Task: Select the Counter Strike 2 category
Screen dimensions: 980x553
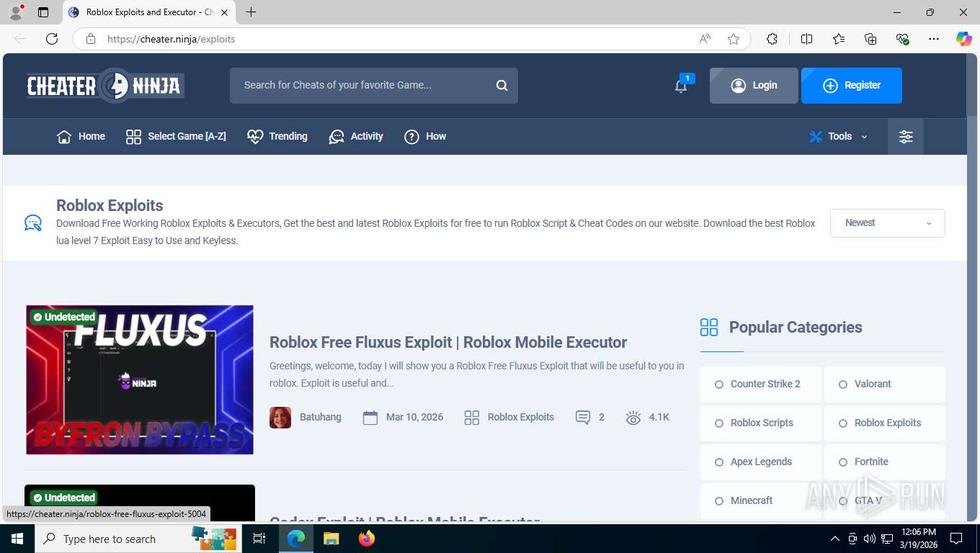Action: coord(761,385)
